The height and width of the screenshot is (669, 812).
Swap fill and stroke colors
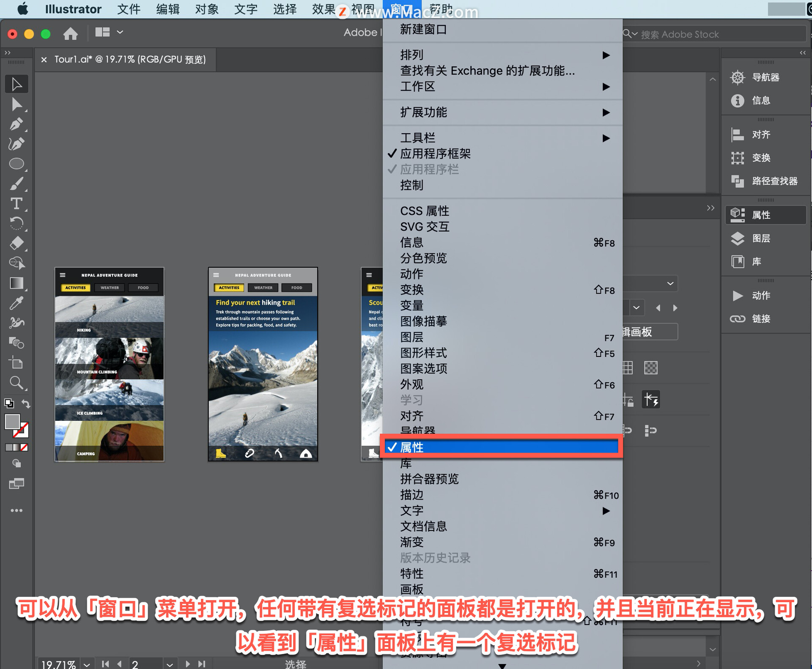(x=26, y=404)
